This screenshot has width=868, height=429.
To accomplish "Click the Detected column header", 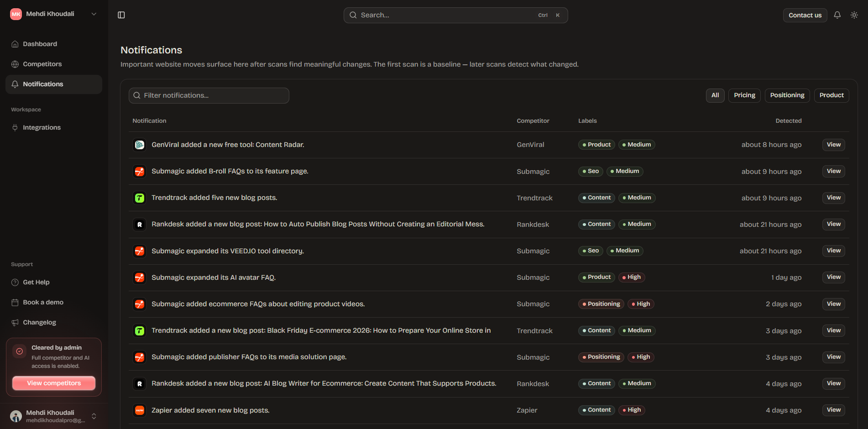I will pos(788,121).
